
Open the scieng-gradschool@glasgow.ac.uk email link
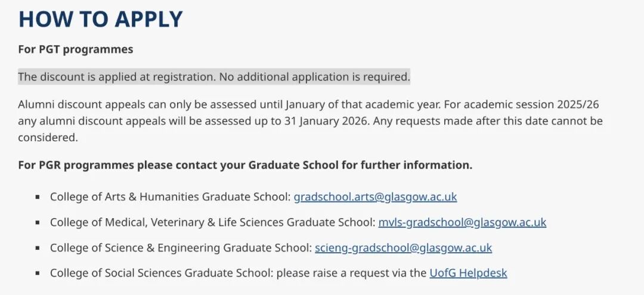click(403, 248)
